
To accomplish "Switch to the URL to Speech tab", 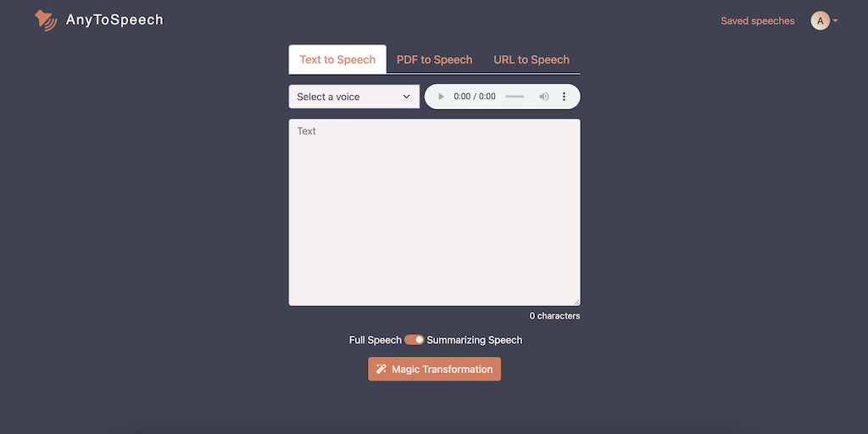I will pos(531,60).
